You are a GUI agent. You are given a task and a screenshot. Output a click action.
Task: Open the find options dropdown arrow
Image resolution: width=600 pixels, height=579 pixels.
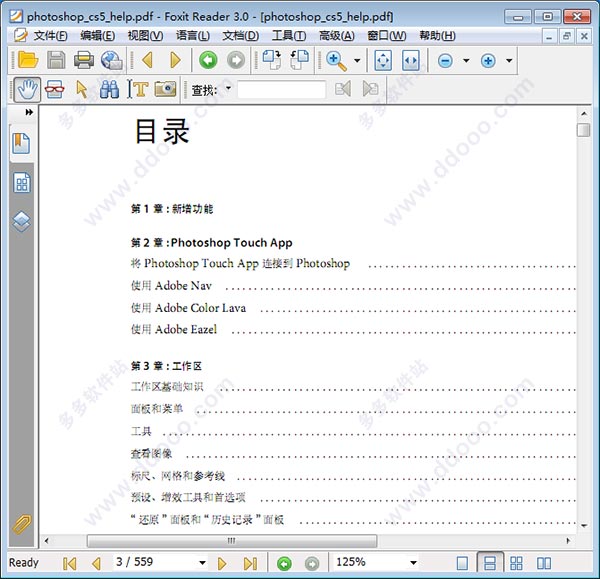pos(228,88)
